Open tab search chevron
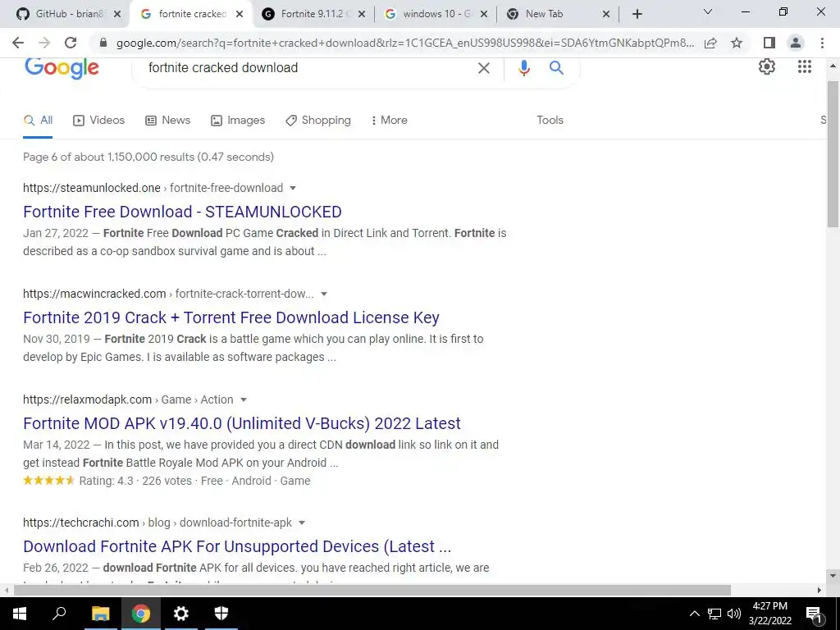The height and width of the screenshot is (630, 840). pos(708,11)
